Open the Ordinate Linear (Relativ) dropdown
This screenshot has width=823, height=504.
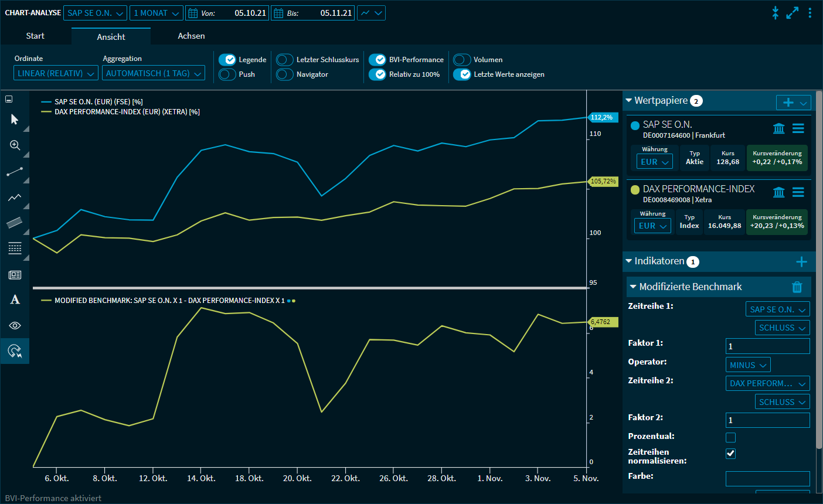pyautogui.click(x=56, y=73)
